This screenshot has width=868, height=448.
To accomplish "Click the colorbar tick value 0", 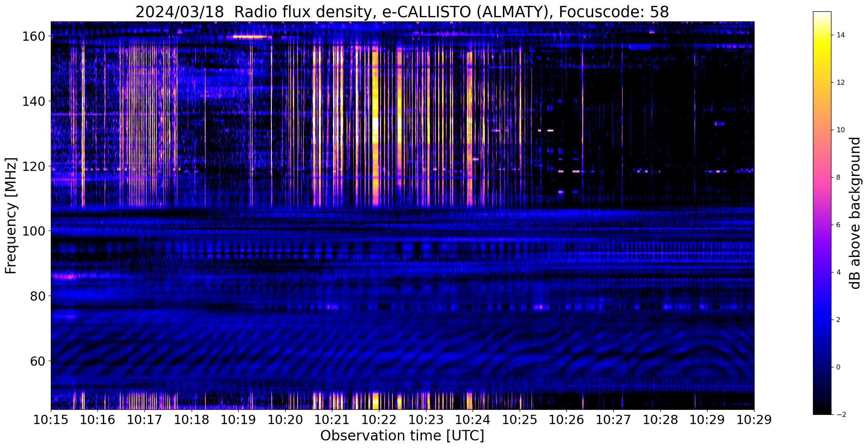I will [x=839, y=367].
